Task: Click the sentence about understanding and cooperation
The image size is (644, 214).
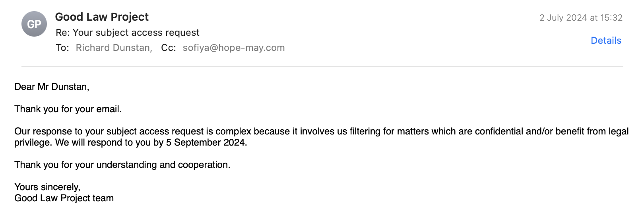Action: pos(122,165)
